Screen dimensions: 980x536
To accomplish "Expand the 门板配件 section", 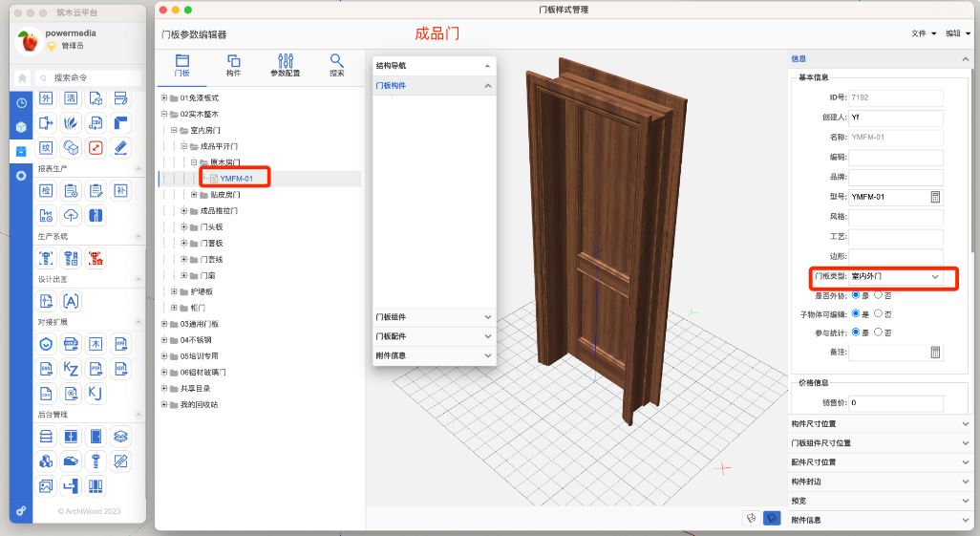I will pyautogui.click(x=434, y=336).
